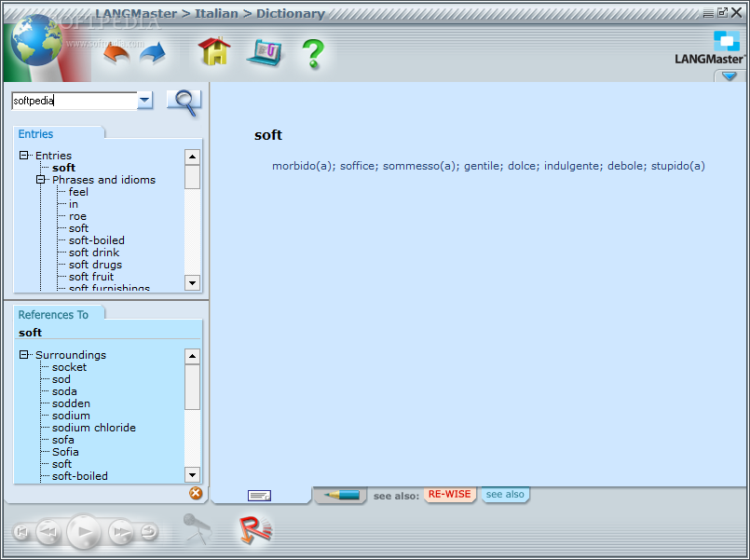Select 'soda' in Surroundings list
Image resolution: width=750 pixels, height=560 pixels.
pos(64,391)
